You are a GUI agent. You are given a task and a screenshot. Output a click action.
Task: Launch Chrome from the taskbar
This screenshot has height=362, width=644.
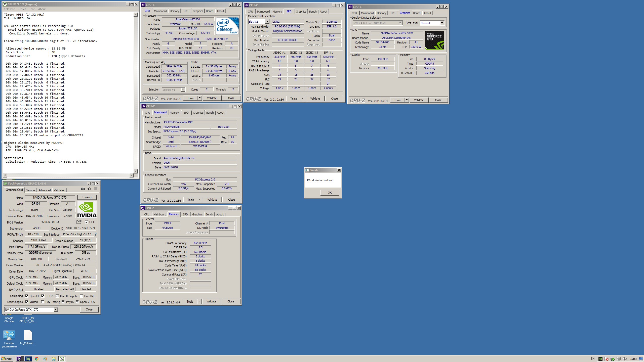[x=37, y=359]
